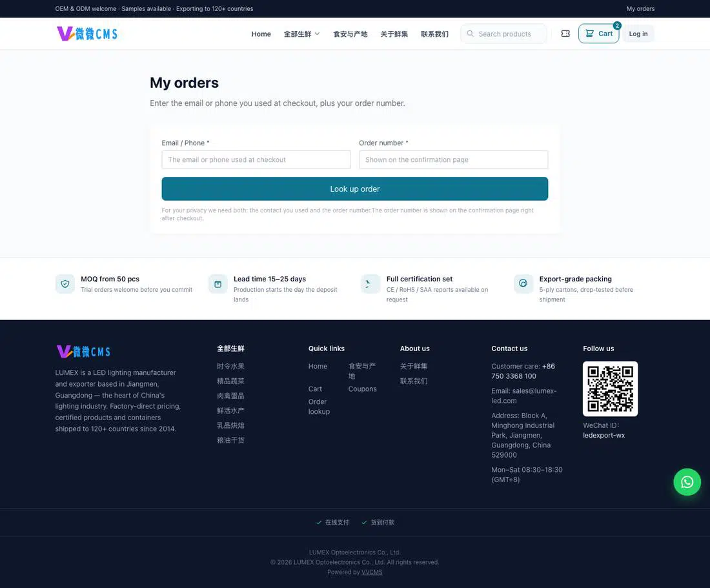Open 关于鲜集 under About us in footer
The image size is (710, 588).
[x=413, y=366]
